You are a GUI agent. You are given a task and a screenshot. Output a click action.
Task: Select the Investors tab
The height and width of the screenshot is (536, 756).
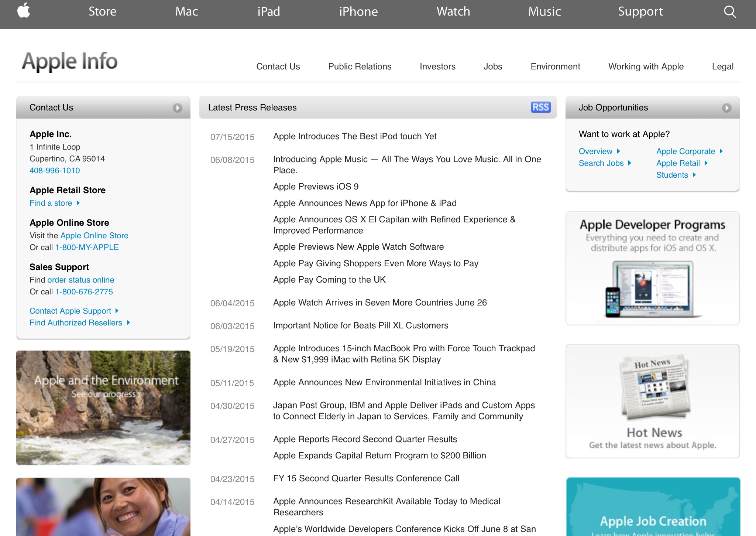437,66
